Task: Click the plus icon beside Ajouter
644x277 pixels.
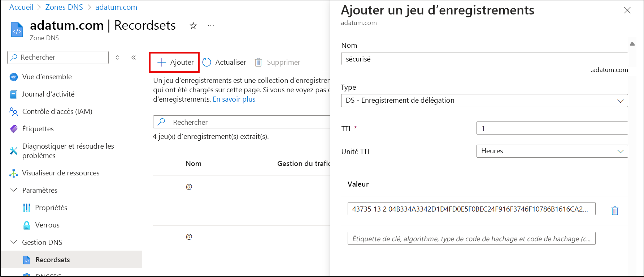Action: coord(162,62)
